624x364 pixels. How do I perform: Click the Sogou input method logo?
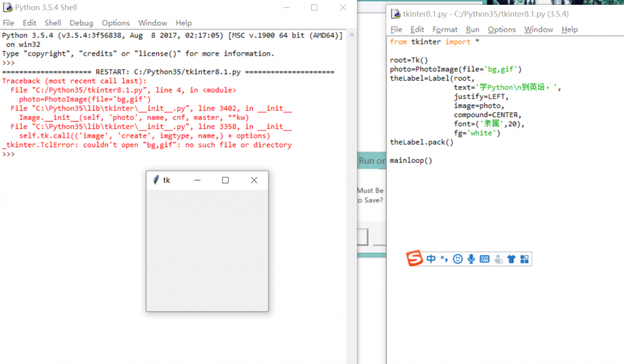coord(415,259)
